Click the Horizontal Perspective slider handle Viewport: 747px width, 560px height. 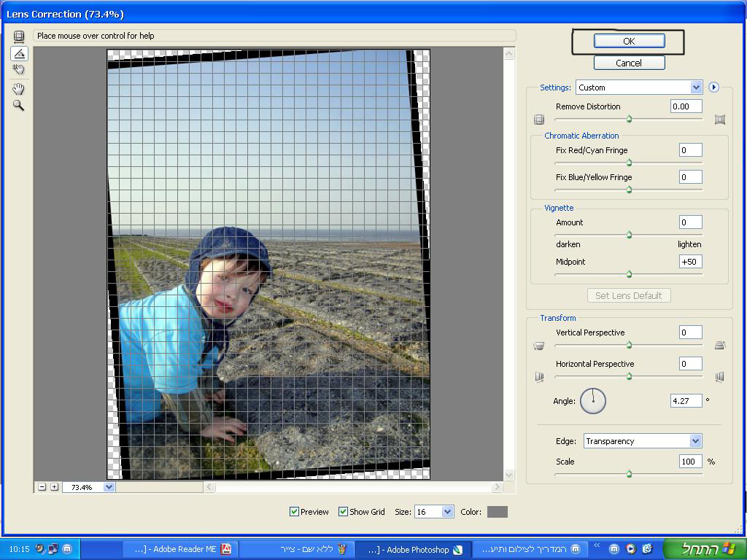629,376
